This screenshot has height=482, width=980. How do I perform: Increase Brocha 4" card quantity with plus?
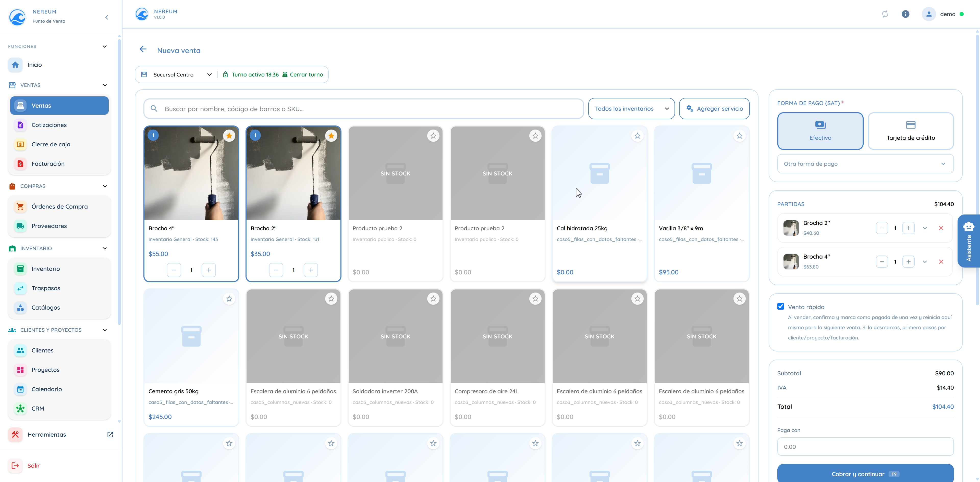[x=209, y=270]
